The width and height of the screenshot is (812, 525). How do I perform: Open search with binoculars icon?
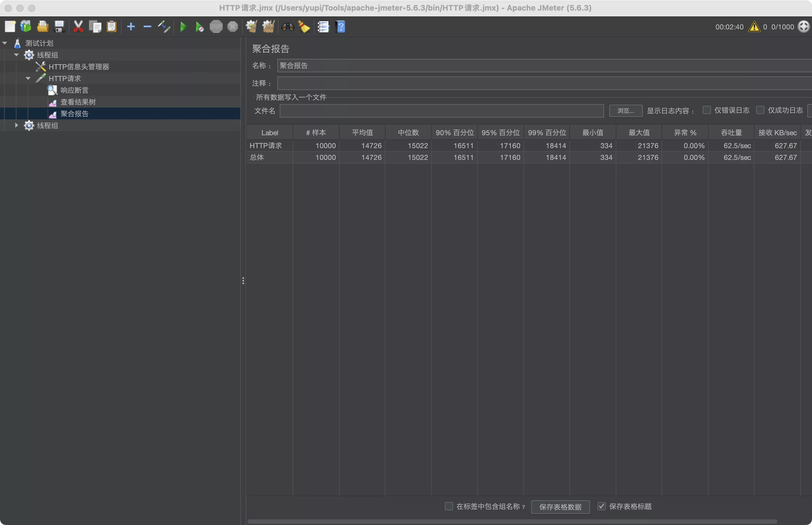tap(288, 26)
